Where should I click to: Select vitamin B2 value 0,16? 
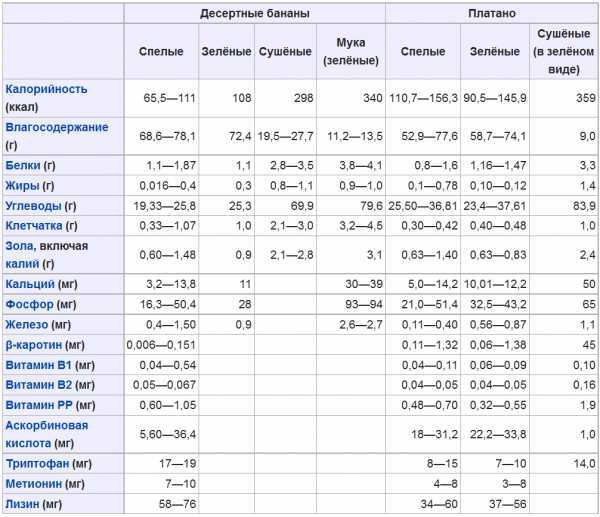(x=584, y=385)
